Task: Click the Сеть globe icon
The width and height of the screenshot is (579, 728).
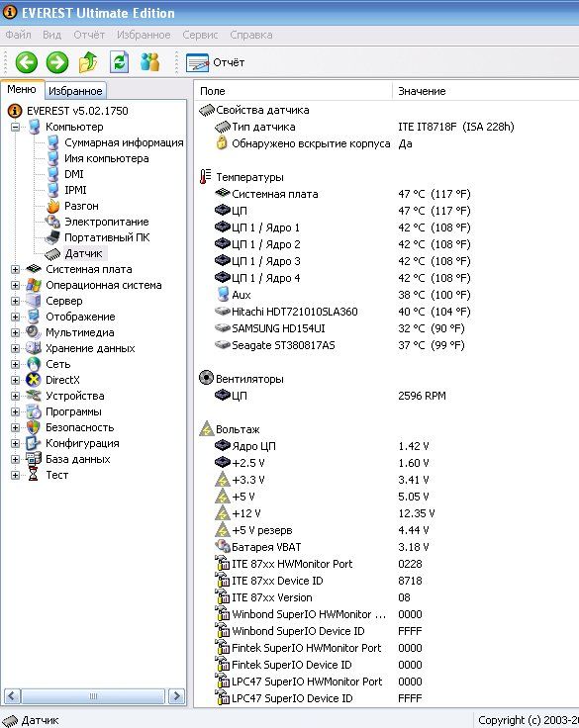Action: [34, 364]
